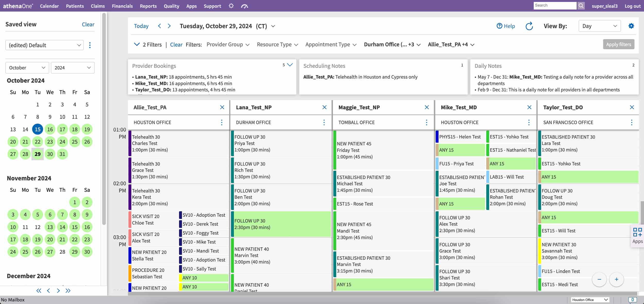Open the Reports menu
Screen dimensions: 644x304
point(148,6)
